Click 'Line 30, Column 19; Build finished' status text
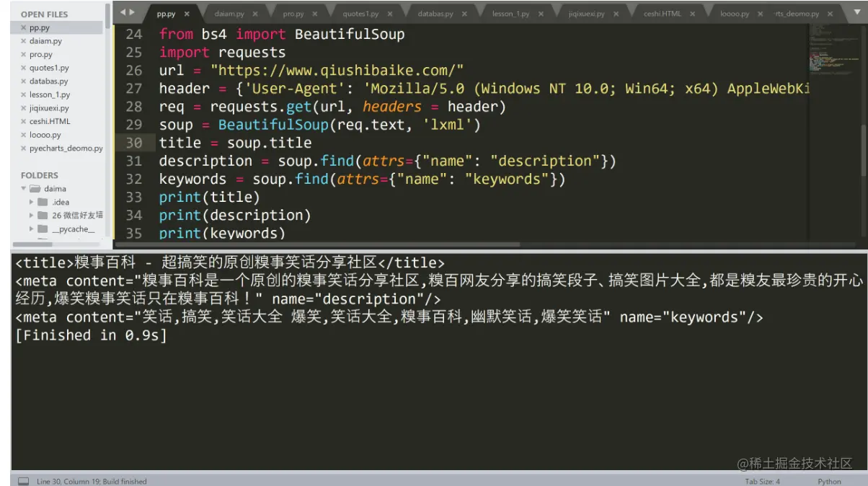 pyautogui.click(x=92, y=482)
